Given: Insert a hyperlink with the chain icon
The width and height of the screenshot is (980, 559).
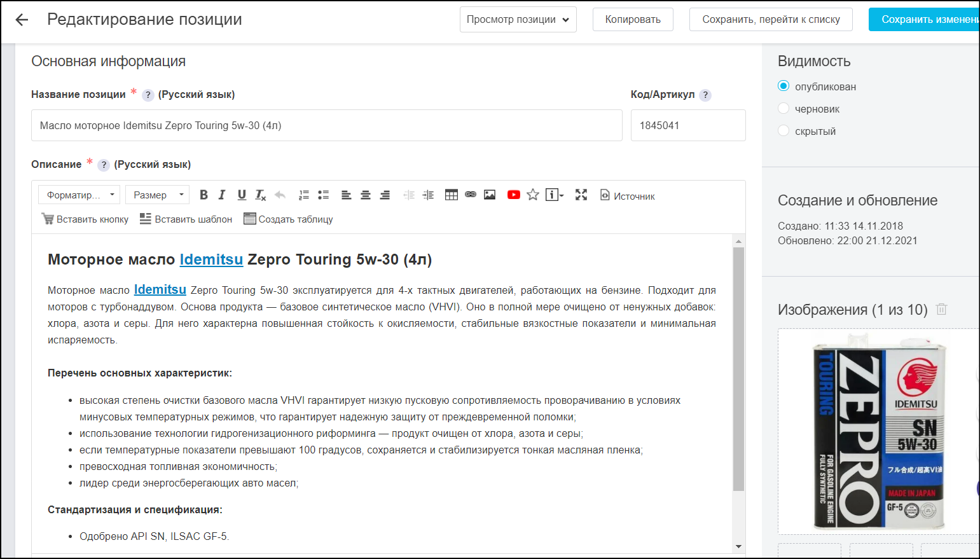Looking at the screenshot, I should 471,195.
